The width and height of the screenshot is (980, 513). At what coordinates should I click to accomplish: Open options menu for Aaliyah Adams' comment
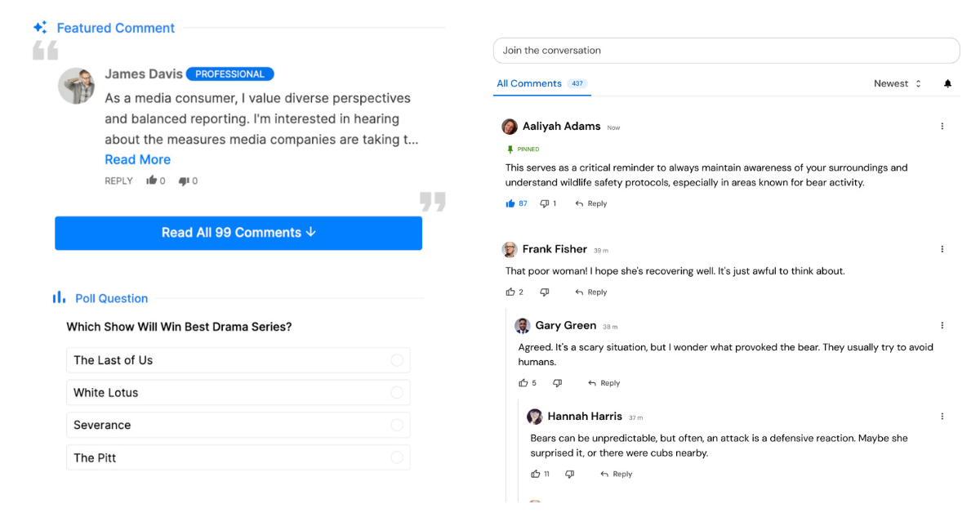(x=942, y=127)
